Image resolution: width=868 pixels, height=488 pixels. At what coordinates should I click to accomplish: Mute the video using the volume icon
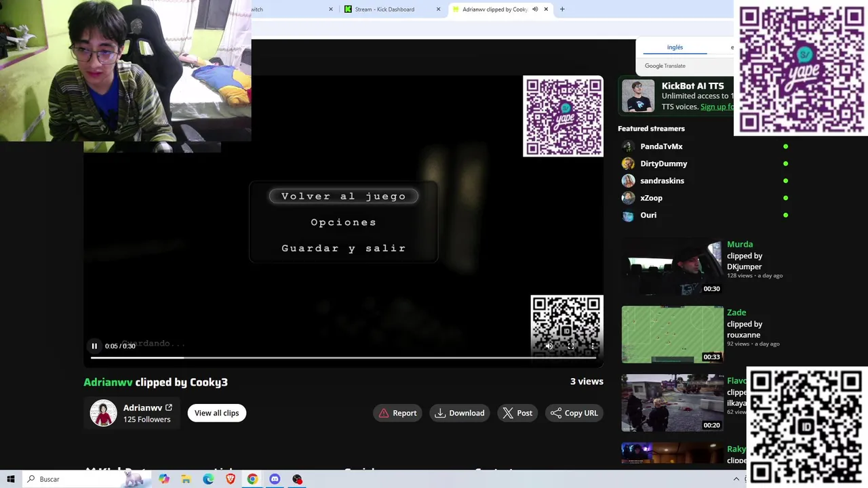tap(549, 346)
